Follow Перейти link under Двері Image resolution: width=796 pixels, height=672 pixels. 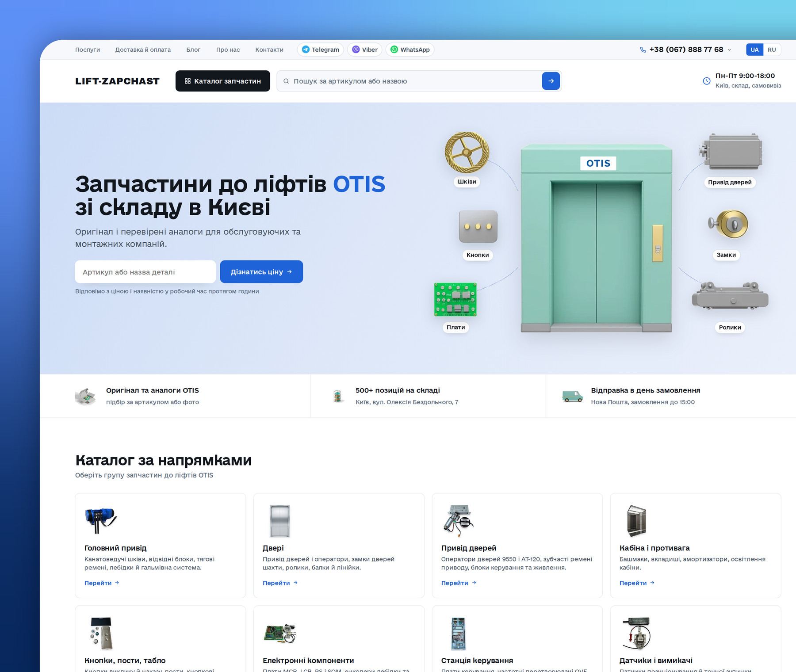coord(280,583)
